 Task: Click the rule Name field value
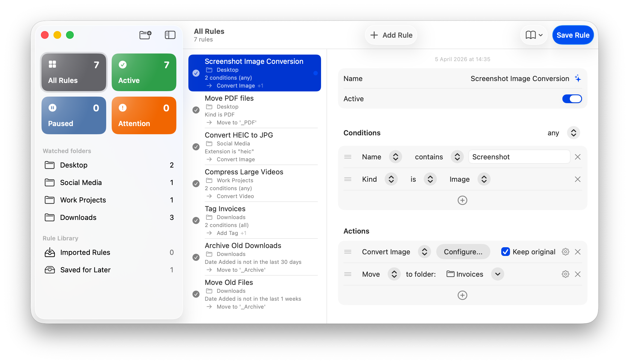520,79
